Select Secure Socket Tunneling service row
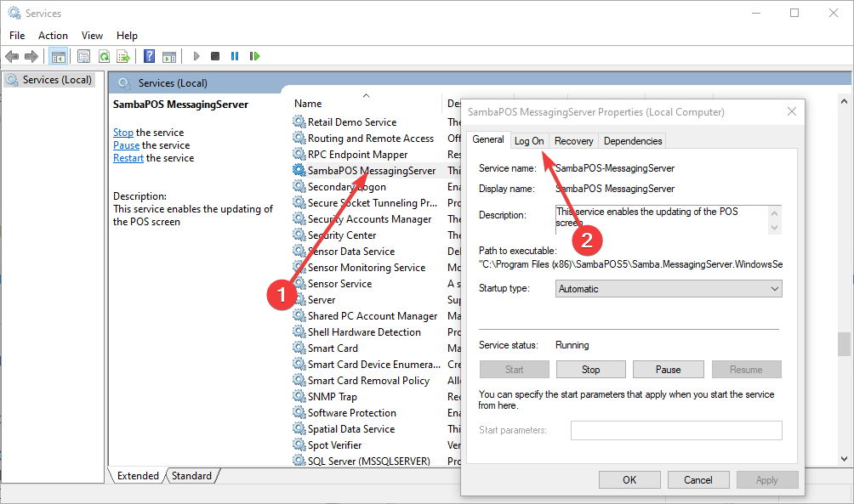Viewport: 854px width, 504px height. click(x=373, y=202)
